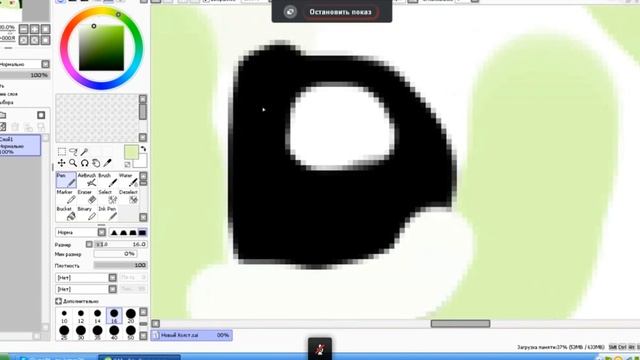Activate the eyedropper color picker tool
This screenshot has height=360, width=640.
[x=107, y=163]
